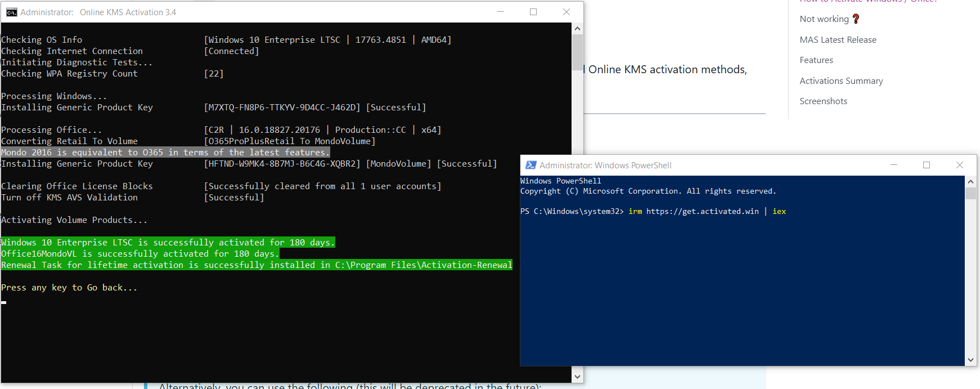Maximize the Windows PowerShell window

927,165
